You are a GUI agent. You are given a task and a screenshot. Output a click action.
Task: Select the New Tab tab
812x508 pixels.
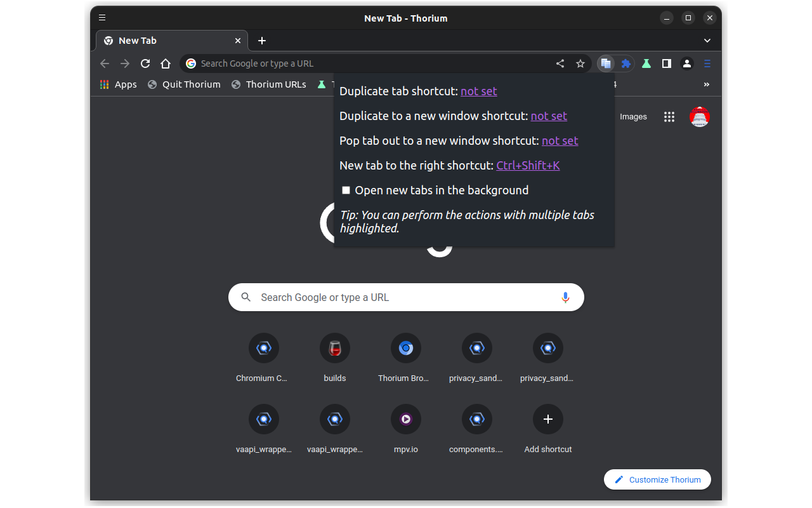tap(172, 41)
